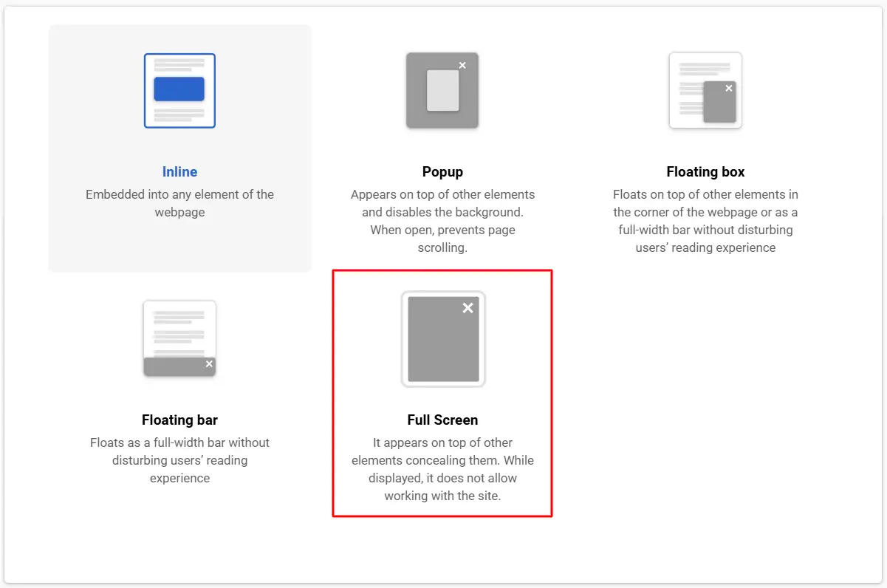
Task: Click the X mark in Floating box icon
Action: tap(729, 88)
